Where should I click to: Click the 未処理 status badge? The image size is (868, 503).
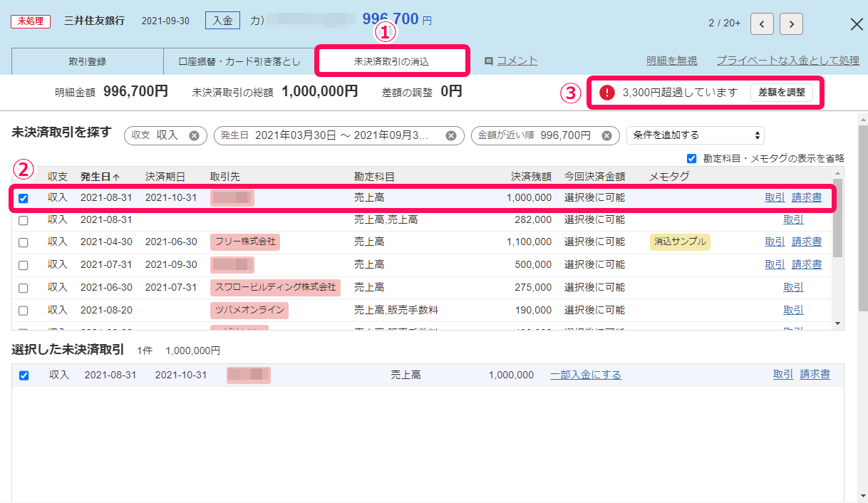pos(31,21)
